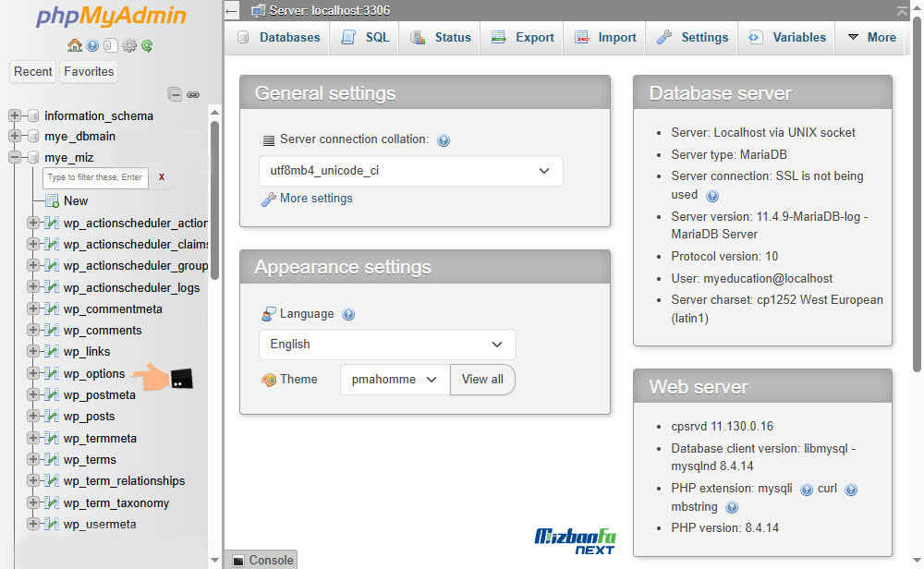
Task: Switch to the SQL tab
Action: 365,38
